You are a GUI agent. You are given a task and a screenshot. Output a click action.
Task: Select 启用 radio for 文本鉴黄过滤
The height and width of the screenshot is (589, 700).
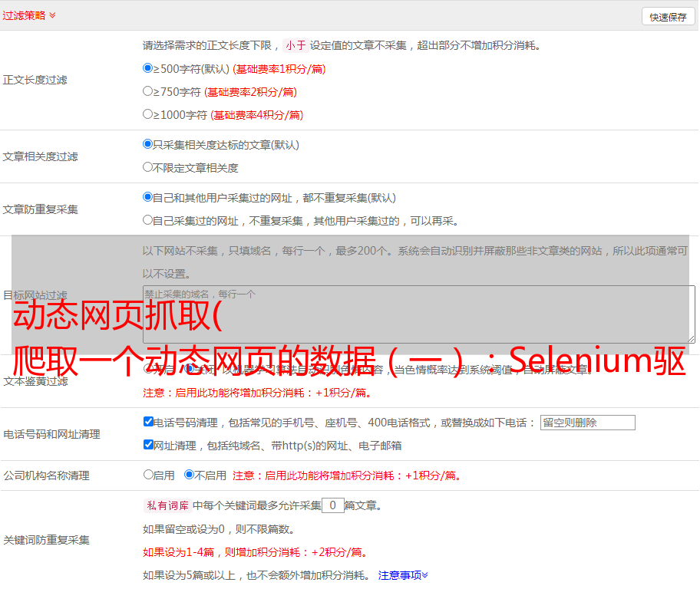pos(148,369)
